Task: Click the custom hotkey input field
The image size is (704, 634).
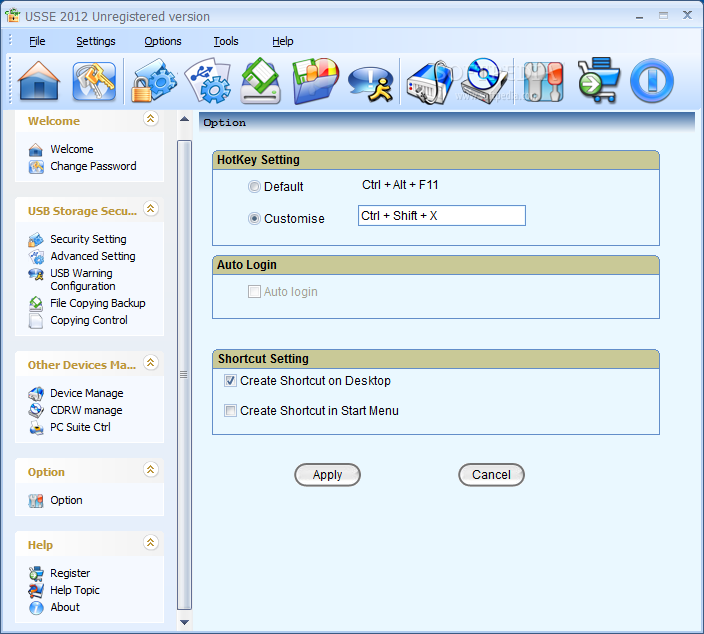Action: (442, 216)
